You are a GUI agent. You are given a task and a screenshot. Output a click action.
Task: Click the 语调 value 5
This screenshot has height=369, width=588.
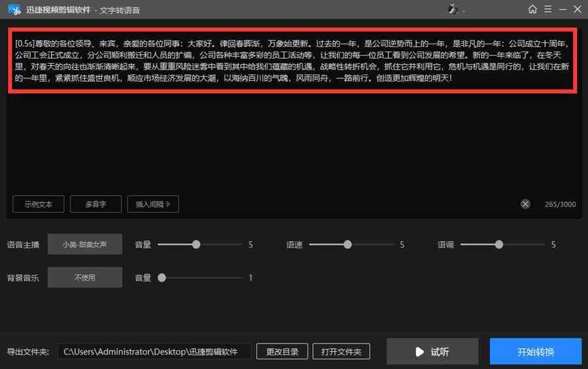553,245
